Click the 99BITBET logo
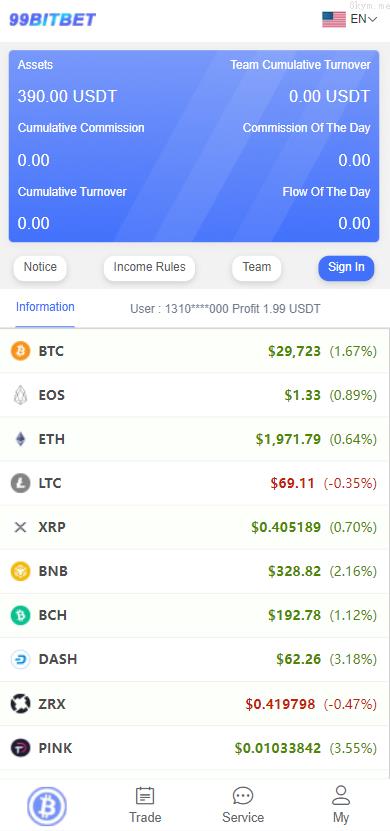This screenshot has height=831, width=390. tap(52, 20)
